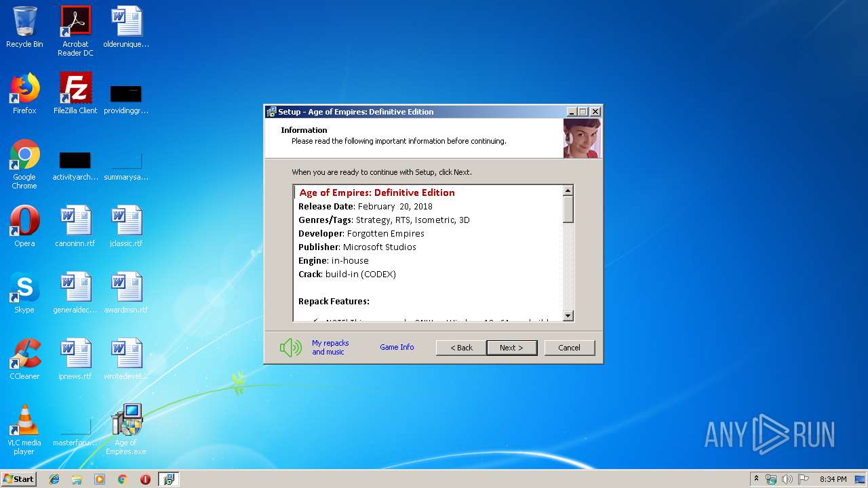Screen dimensions: 868x488
Task: Select the FileZilla Client shortcut
Action: click(x=75, y=94)
